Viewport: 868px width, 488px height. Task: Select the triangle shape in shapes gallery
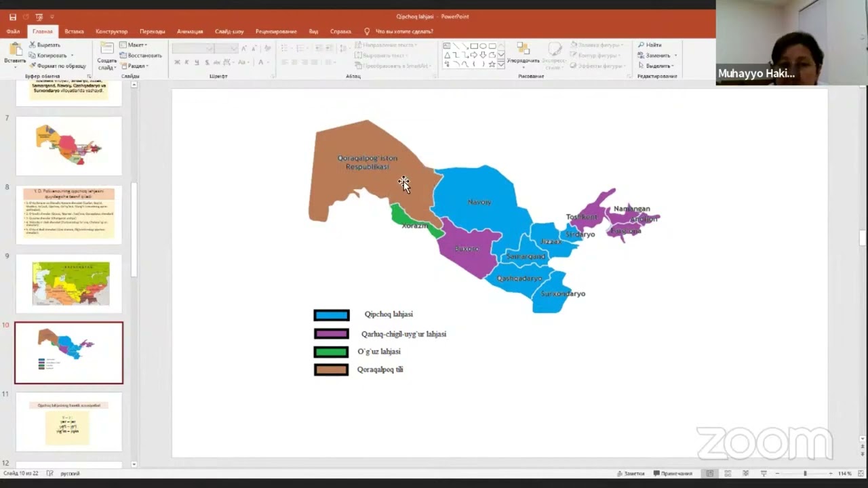coord(448,55)
